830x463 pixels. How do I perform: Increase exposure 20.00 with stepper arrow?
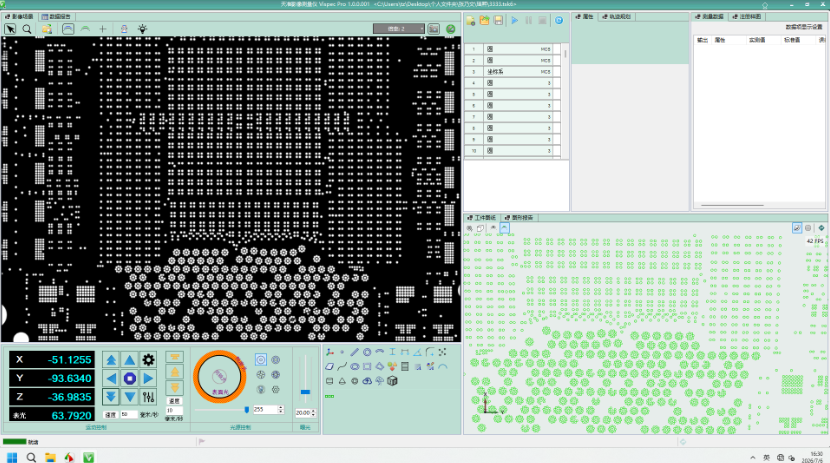313,411
